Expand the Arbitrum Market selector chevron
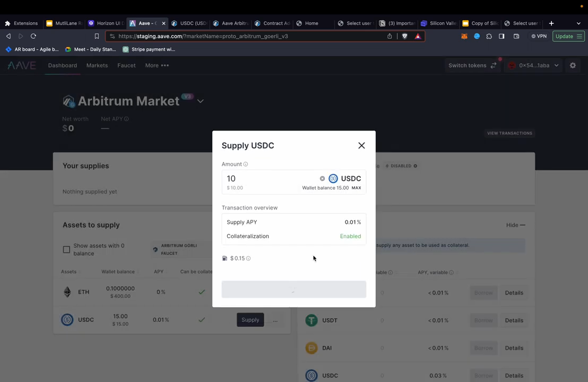Viewport: 588px width, 382px height. pos(200,101)
